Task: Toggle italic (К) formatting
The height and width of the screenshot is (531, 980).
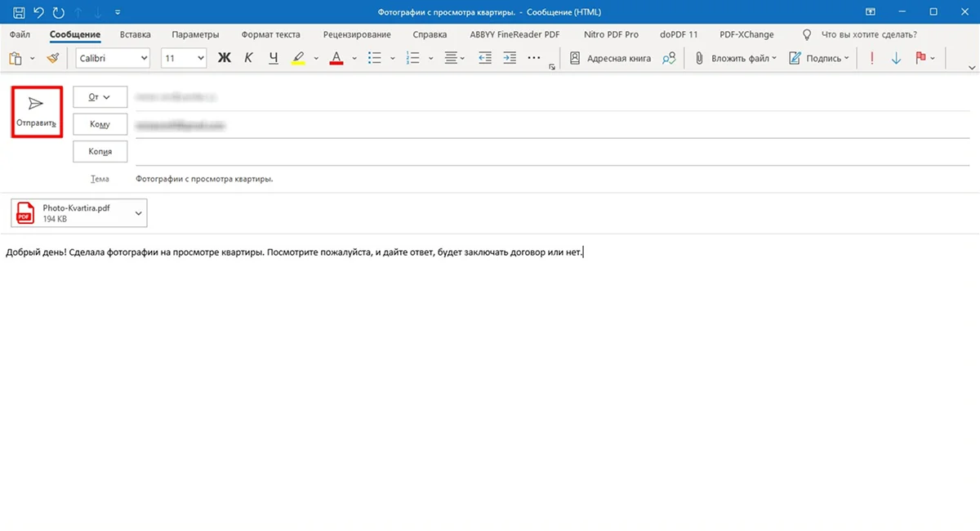Action: click(249, 58)
